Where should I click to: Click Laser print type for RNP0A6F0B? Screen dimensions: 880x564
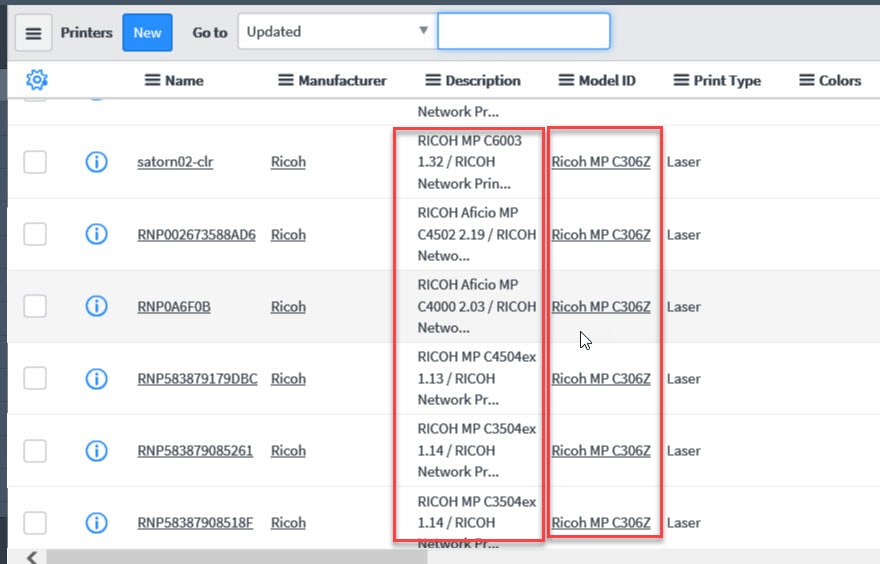point(684,307)
